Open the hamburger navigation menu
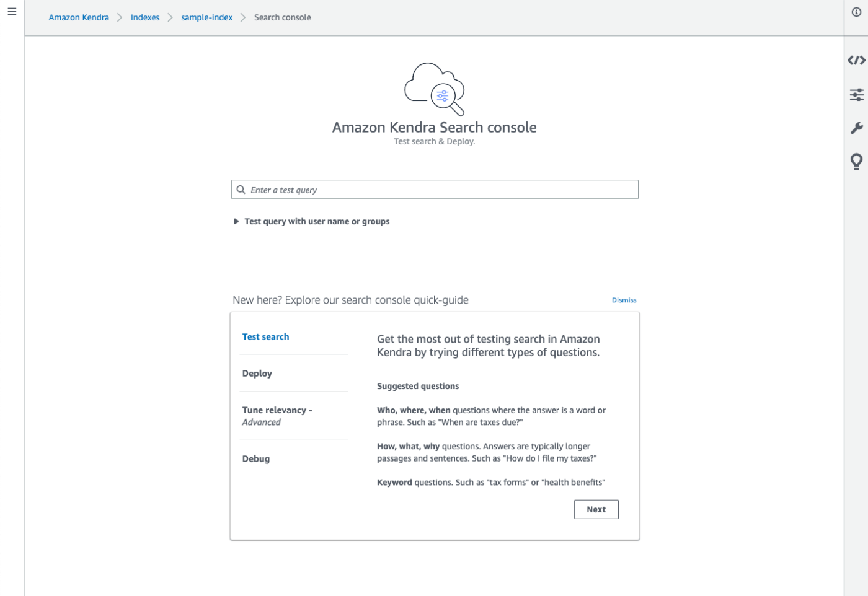Screen dimensions: 868x596 point(12,12)
